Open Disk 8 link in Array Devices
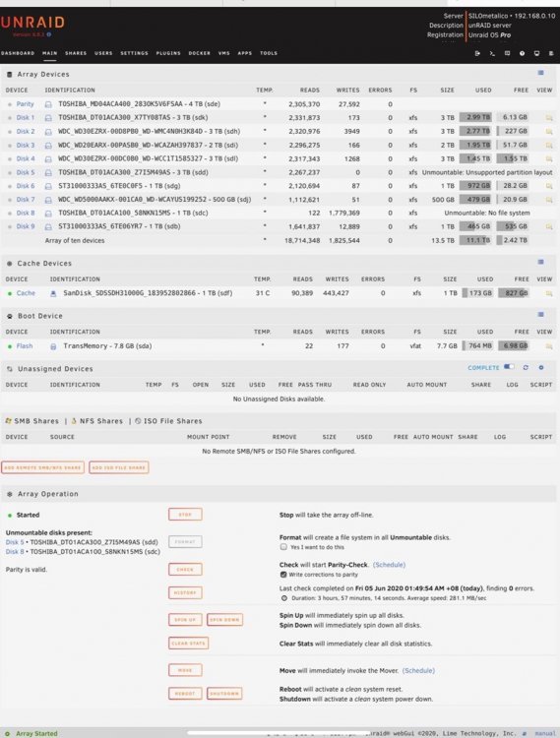The image size is (560, 738). click(x=26, y=214)
